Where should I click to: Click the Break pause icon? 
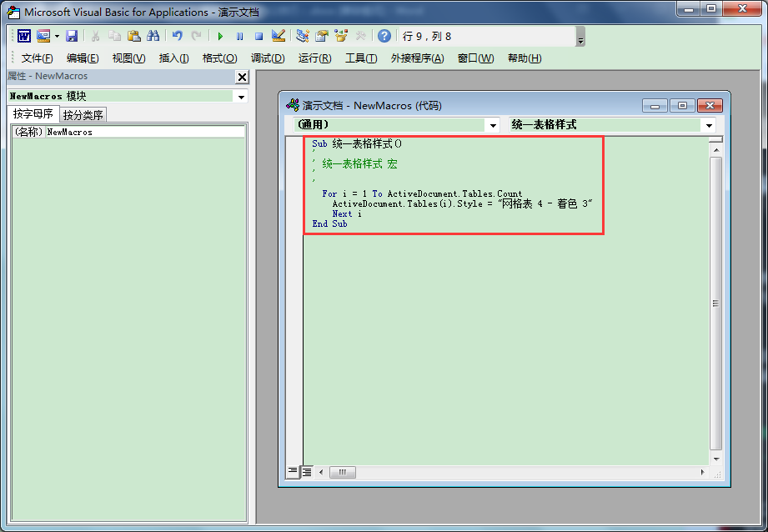[x=239, y=36]
